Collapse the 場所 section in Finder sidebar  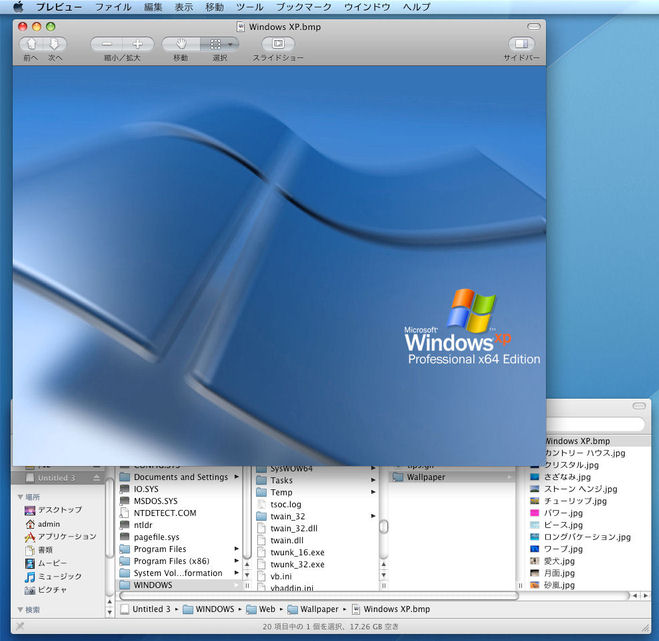pyautogui.click(x=21, y=496)
